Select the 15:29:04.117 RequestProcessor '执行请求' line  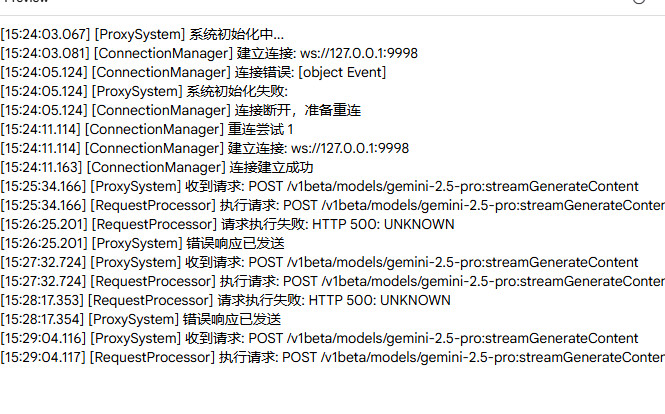pos(330,357)
